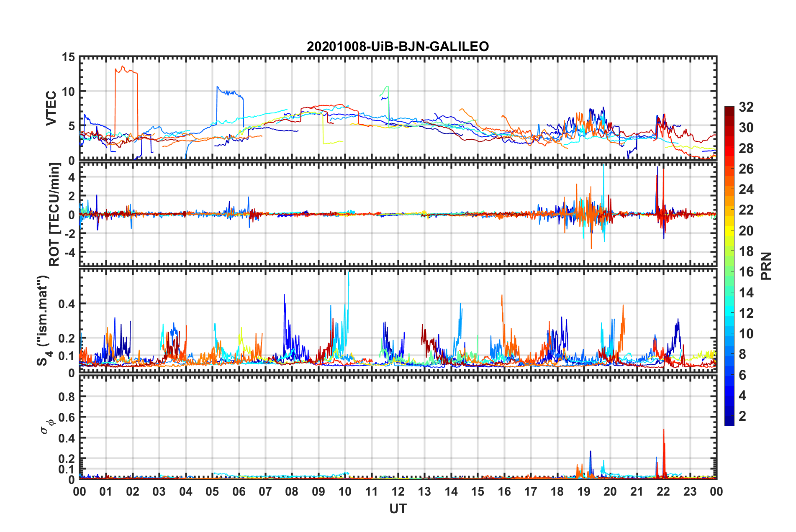Click the S4 axis tick label 0.4
The height and width of the screenshot is (532, 796).
pos(67,304)
